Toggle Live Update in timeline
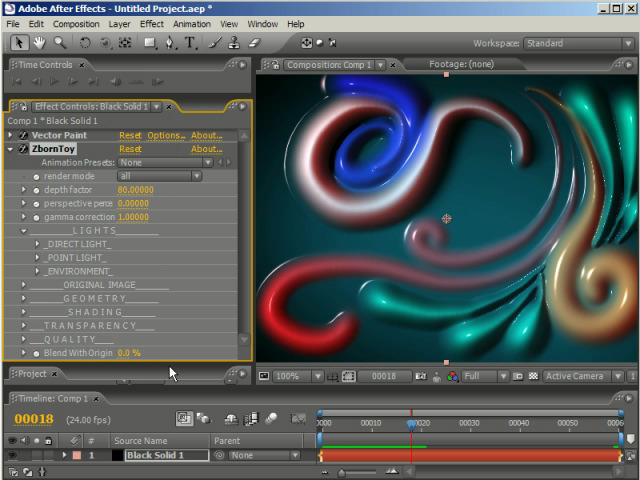Image resolution: width=640 pixels, height=480 pixels. point(184,418)
